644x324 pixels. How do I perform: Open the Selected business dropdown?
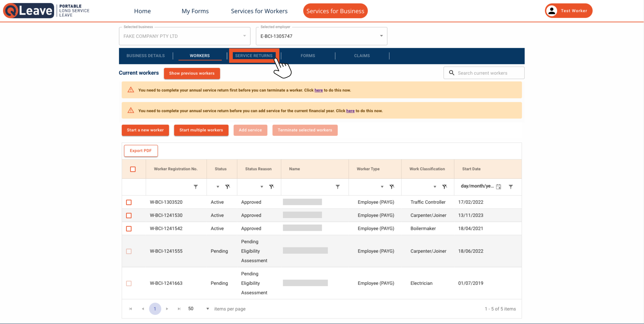click(x=184, y=36)
